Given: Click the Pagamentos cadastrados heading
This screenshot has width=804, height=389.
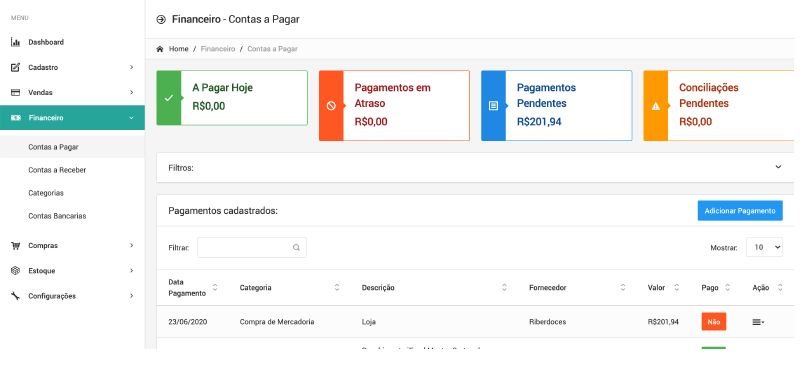Looking at the screenshot, I should pos(223,211).
